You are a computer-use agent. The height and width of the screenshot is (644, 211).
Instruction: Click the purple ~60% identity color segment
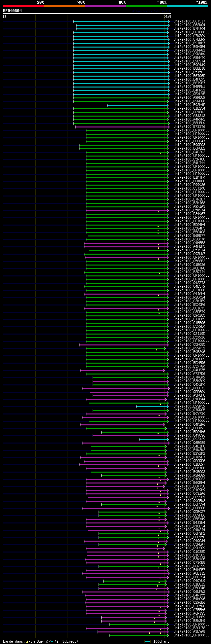(x=105, y=6)
